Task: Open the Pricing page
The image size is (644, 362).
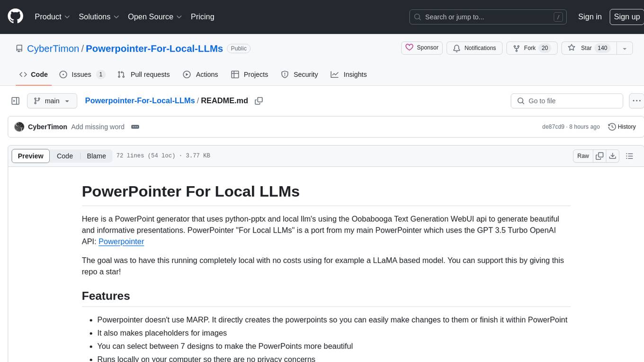Action: [x=202, y=17]
